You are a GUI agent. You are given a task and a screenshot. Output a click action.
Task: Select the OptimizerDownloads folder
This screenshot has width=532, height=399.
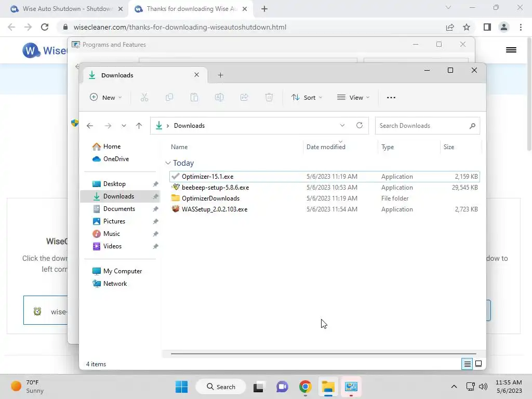pyautogui.click(x=324, y=198)
